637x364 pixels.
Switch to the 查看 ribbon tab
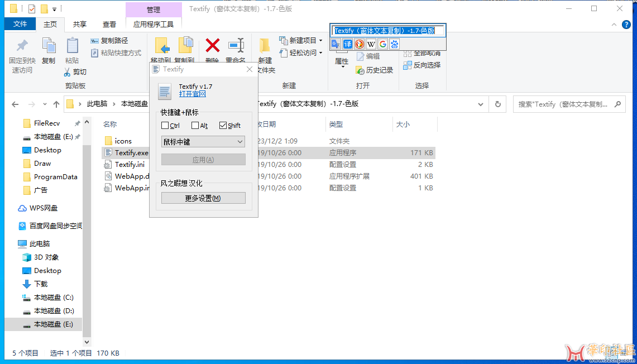pos(109,25)
